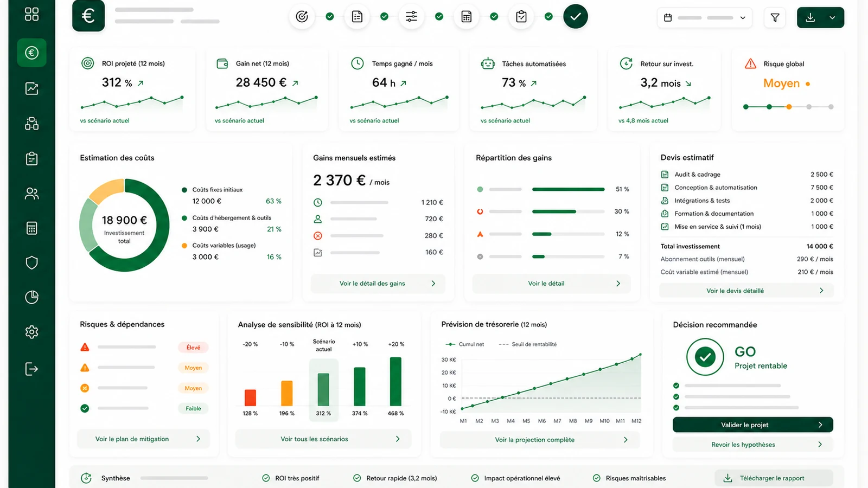Go to the calculator step icon
The height and width of the screenshot is (488, 868).
pos(467,17)
